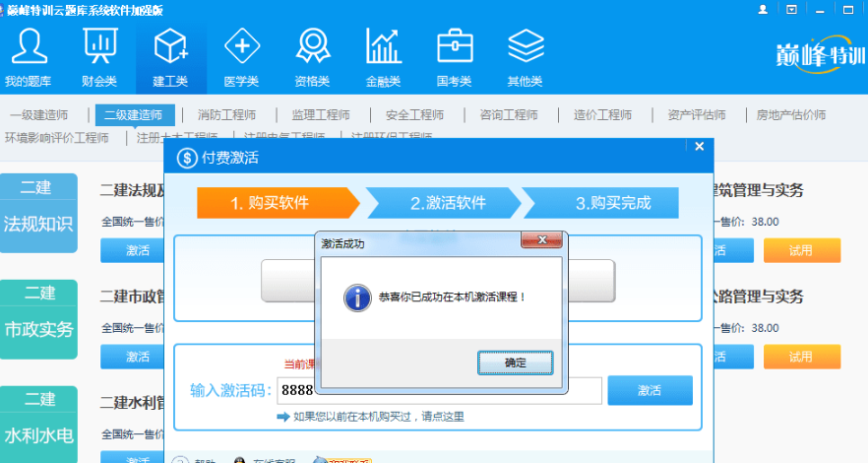Image resolution: width=868 pixels, height=463 pixels.
Task: Click the 激活成功 message box title
Action: 342,243
